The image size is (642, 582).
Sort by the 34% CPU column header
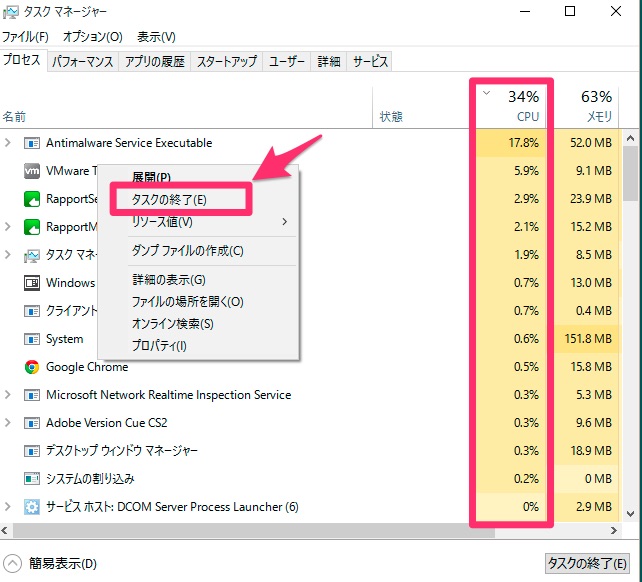click(511, 106)
